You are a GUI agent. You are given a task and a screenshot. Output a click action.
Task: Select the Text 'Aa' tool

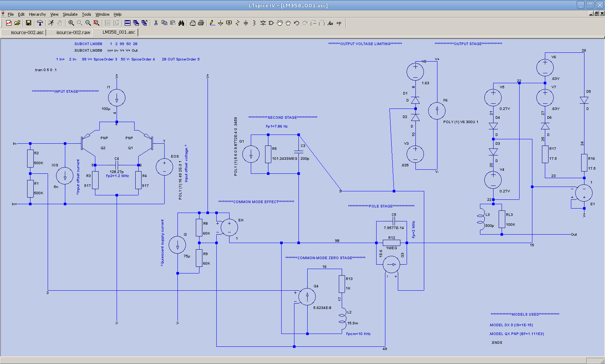click(330, 23)
